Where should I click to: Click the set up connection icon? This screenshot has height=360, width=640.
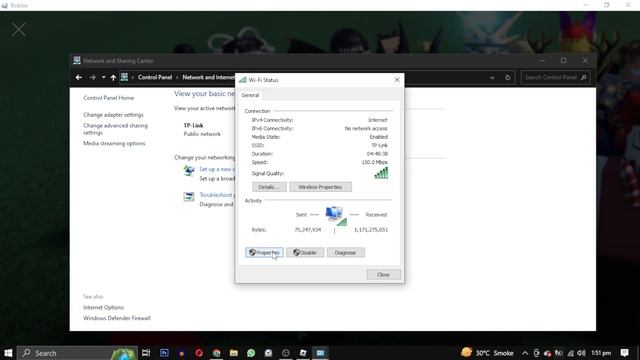pyautogui.click(x=189, y=171)
